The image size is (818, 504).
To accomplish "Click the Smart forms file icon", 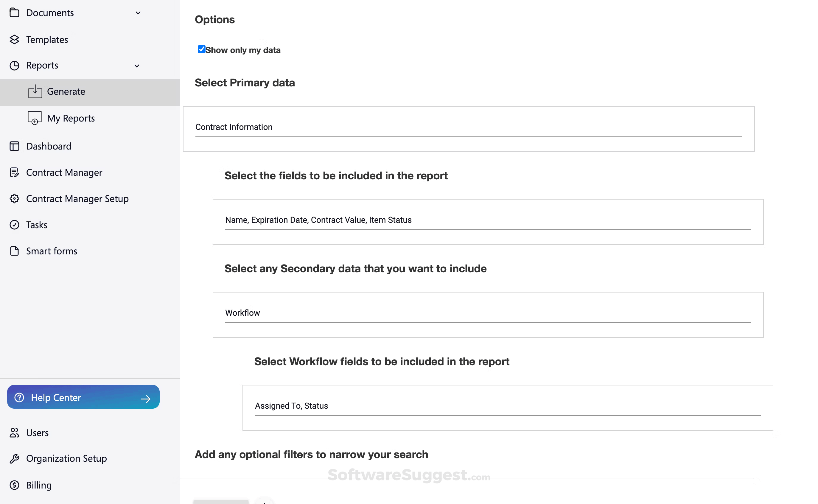I will pos(14,251).
